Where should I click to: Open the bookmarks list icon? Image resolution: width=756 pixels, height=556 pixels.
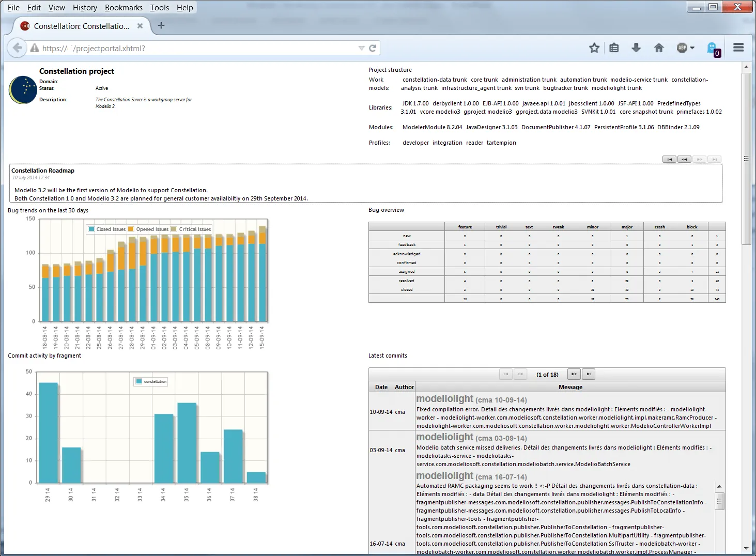[x=614, y=48]
